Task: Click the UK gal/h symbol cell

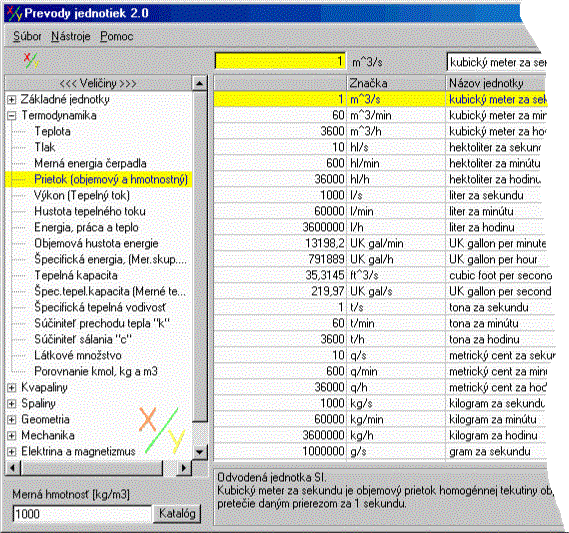Action: click(396, 259)
